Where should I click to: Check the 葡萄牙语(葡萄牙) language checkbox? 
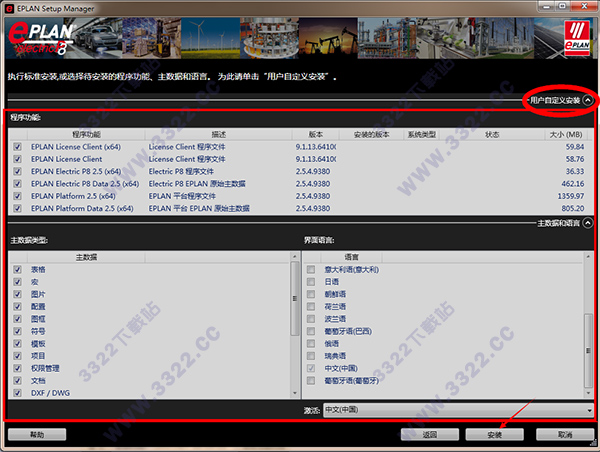pyautogui.click(x=311, y=380)
